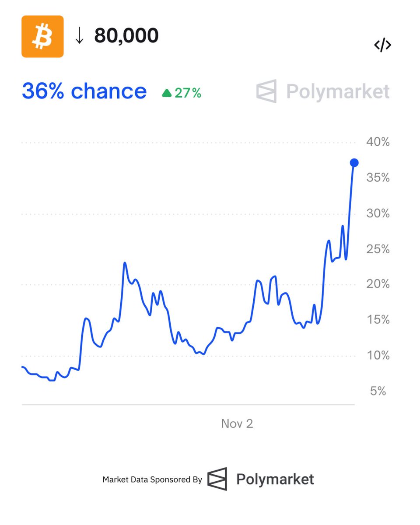Click the gray Polymarket watermark logo icon
This screenshot has height=525, width=420.
click(x=266, y=91)
